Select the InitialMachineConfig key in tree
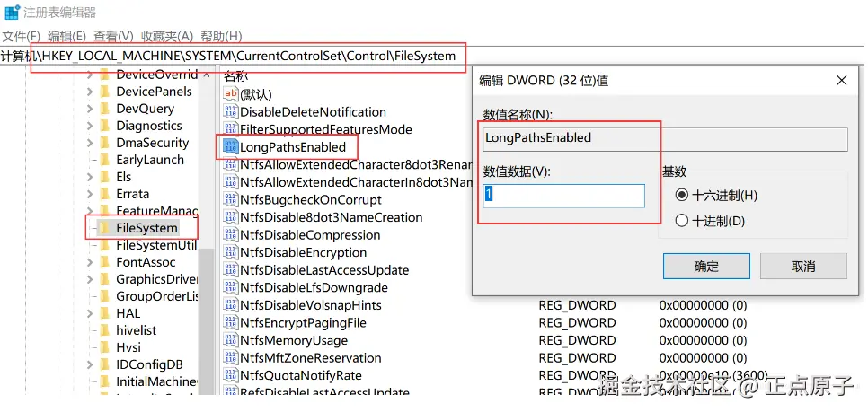This screenshot has height=412, width=868. [x=156, y=382]
